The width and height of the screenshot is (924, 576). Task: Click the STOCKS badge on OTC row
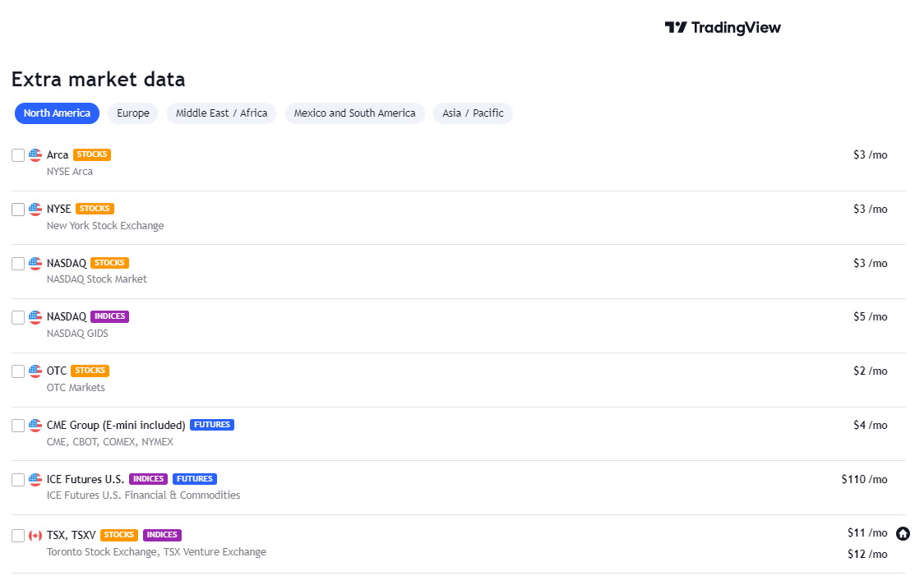pyautogui.click(x=90, y=371)
